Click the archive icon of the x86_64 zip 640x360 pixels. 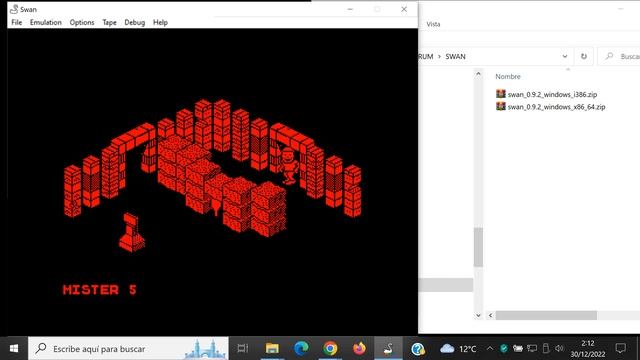[x=500, y=106]
